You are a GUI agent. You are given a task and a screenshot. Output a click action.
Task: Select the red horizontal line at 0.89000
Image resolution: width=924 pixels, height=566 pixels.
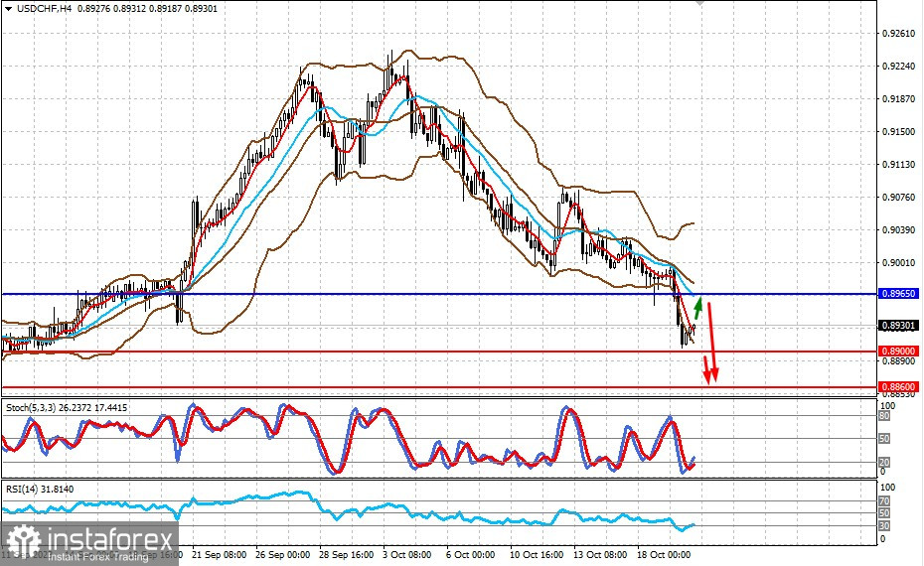(x=439, y=352)
